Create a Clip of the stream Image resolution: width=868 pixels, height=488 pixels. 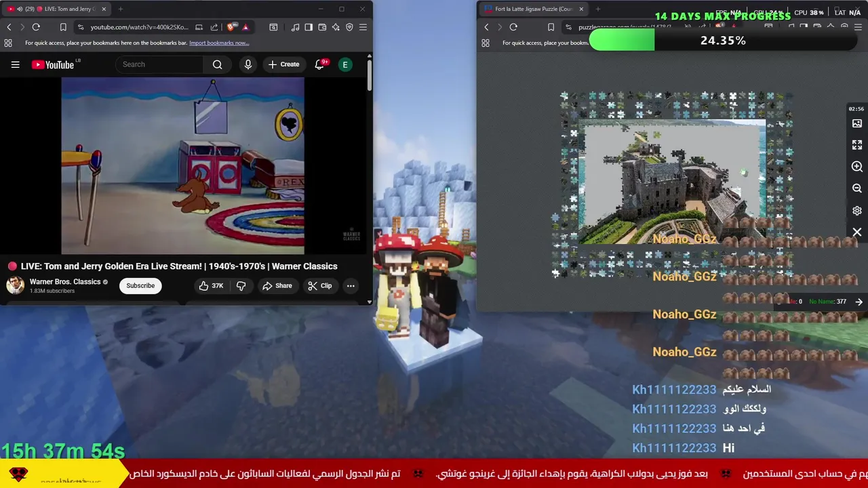[320, 285]
